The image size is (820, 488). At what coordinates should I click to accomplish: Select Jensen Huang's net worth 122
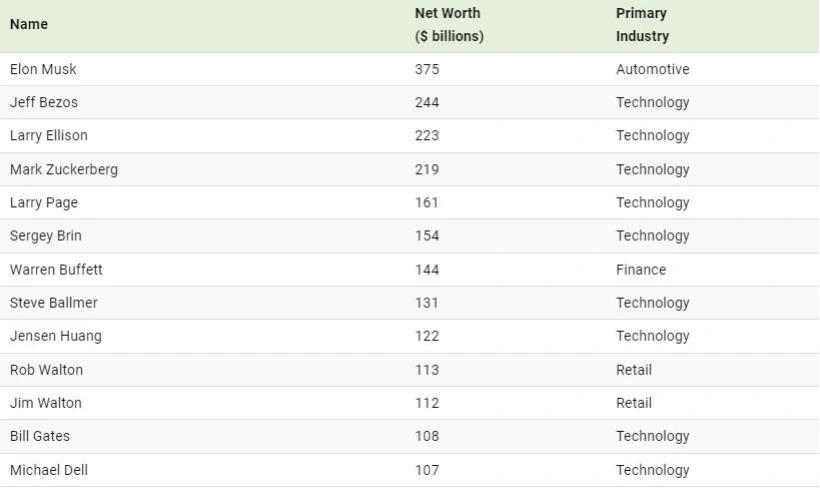427,336
